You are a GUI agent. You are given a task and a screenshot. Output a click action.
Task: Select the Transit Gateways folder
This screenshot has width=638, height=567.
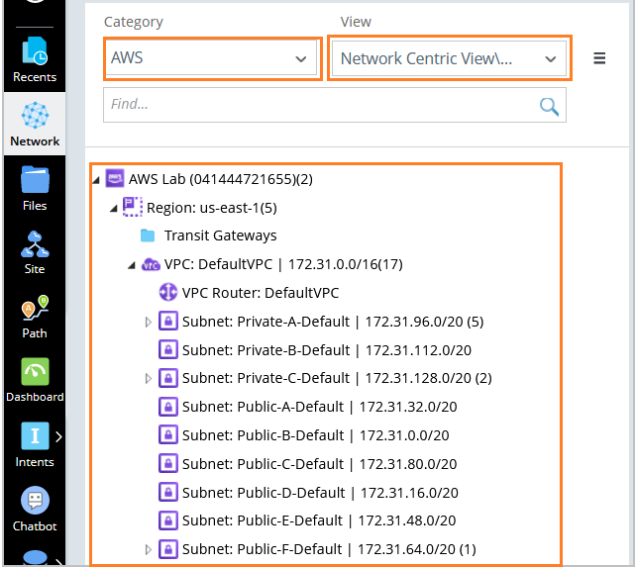(220, 236)
